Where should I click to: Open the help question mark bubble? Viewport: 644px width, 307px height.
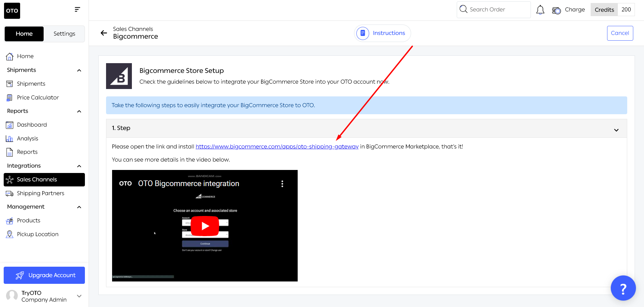tap(623, 288)
